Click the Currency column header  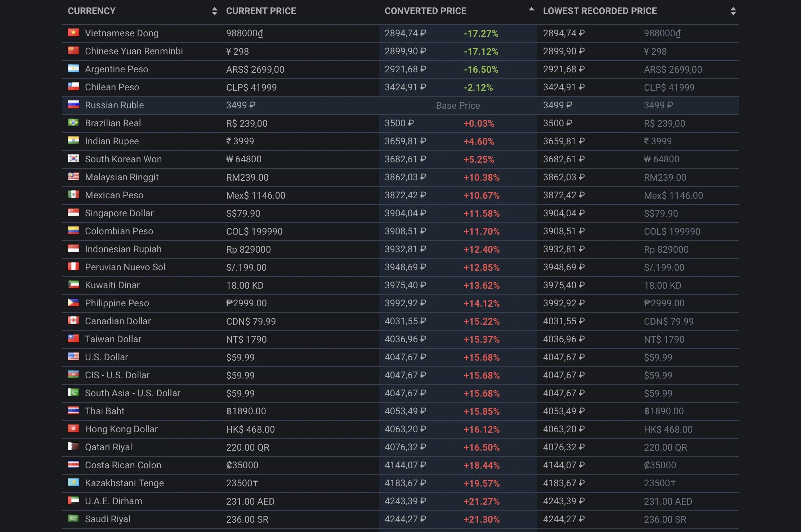coord(91,11)
